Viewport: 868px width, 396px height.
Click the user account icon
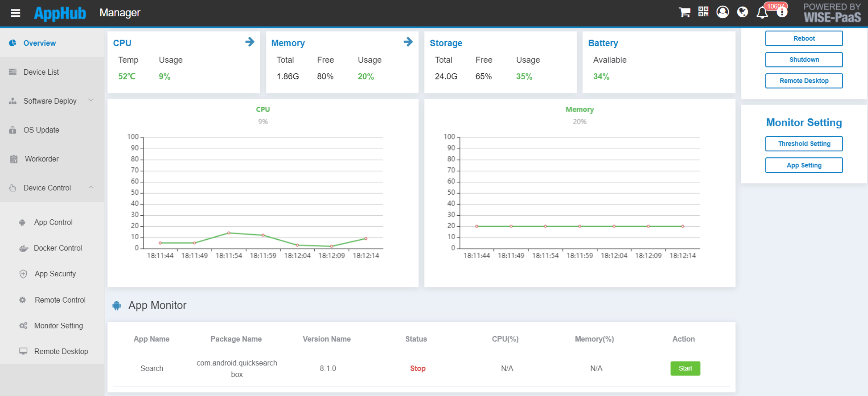point(723,12)
